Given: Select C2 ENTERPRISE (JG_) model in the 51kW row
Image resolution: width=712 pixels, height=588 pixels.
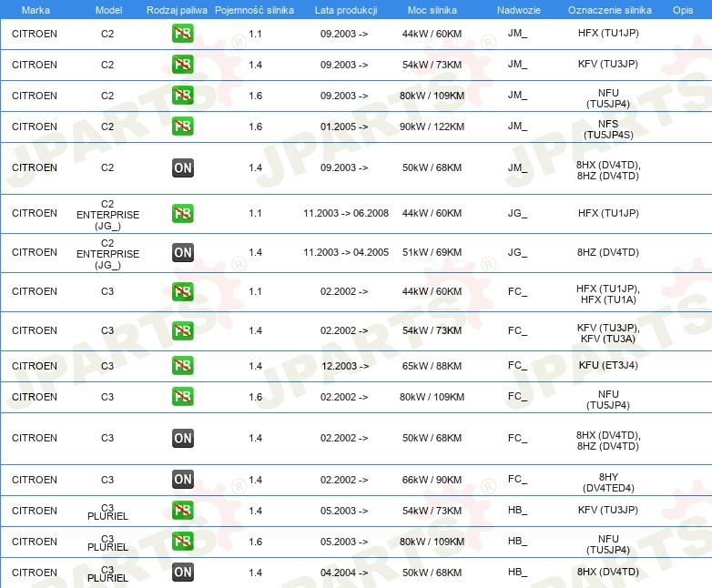Looking at the screenshot, I should point(107,254).
